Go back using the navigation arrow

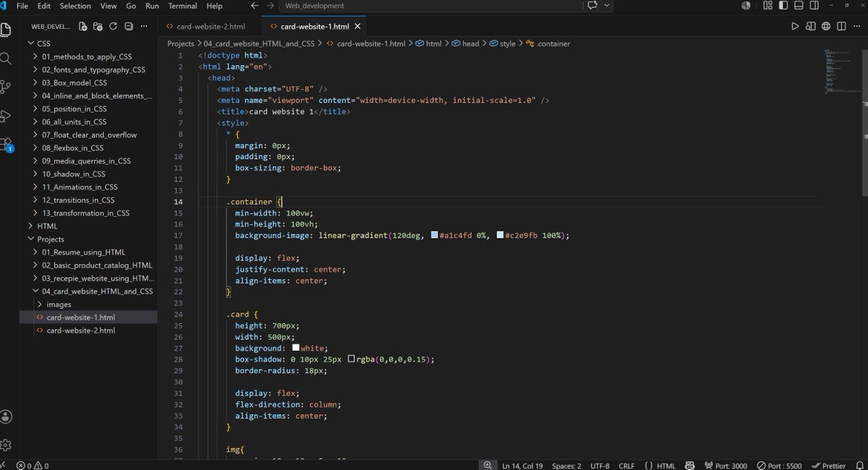click(254, 6)
